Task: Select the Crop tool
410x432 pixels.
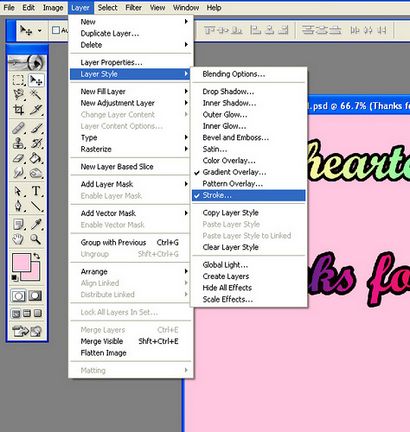Action: coord(19,109)
